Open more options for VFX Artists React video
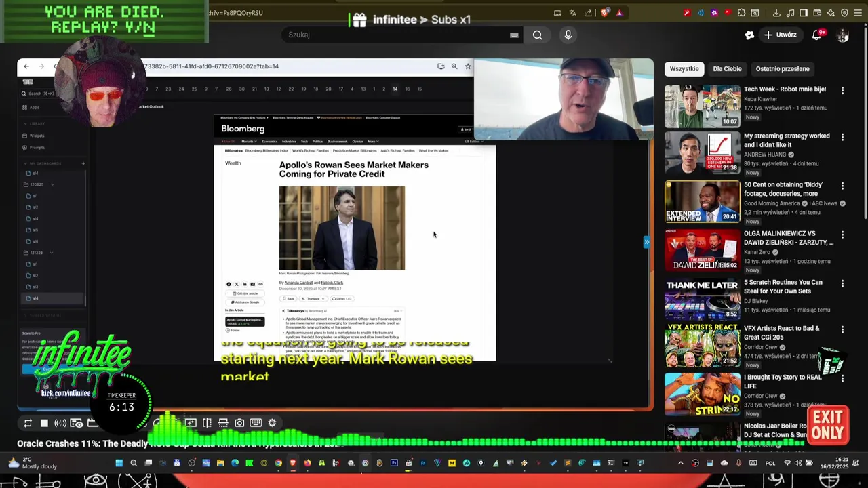Viewport: 868px width, 488px height. (x=842, y=329)
